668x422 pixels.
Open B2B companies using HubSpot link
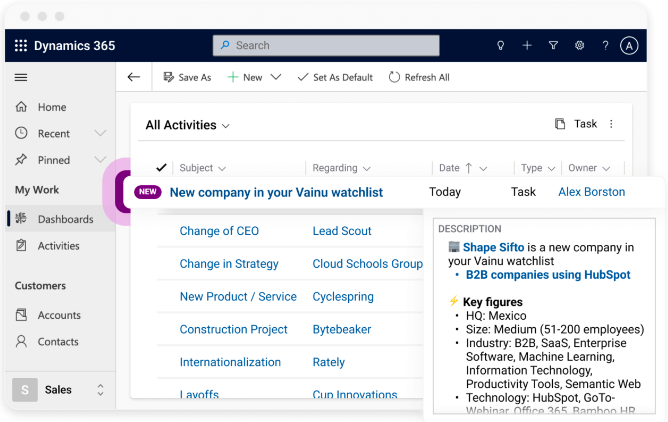(x=548, y=275)
